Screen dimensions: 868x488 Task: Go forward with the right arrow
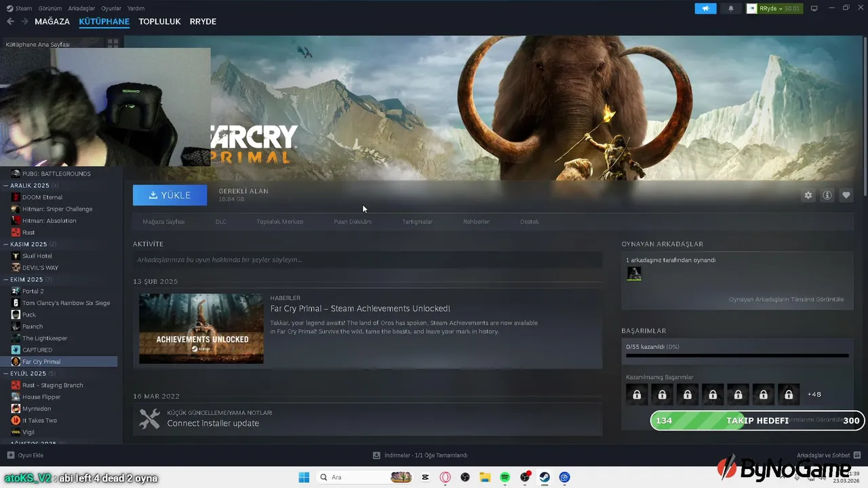[x=24, y=22]
